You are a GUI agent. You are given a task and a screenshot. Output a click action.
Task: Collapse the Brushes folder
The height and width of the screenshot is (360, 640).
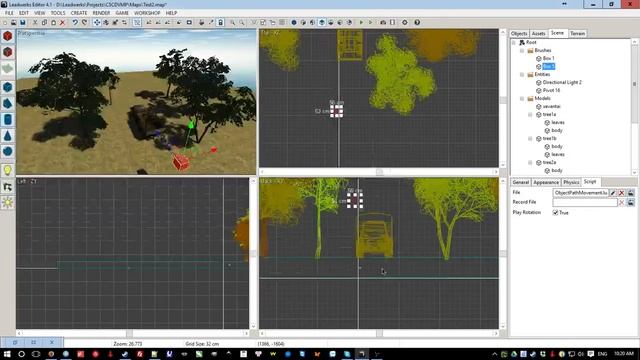tap(522, 50)
